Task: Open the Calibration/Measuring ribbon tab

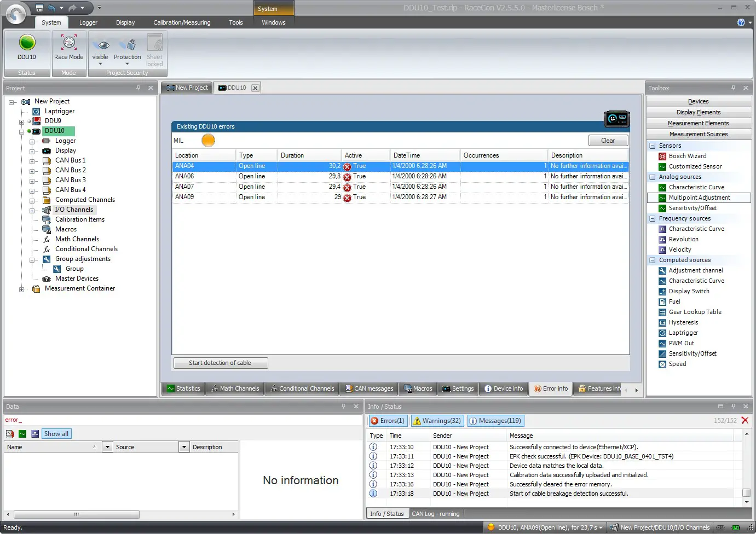Action: [x=182, y=22]
